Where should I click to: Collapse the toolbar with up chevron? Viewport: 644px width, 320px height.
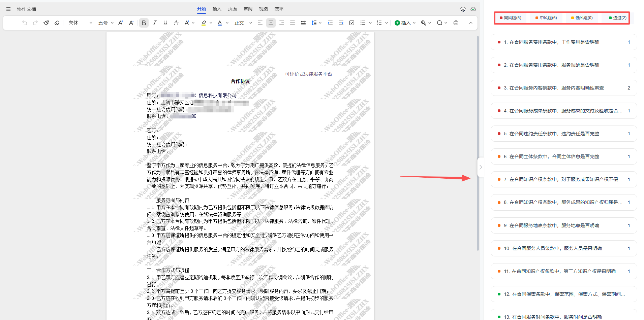[x=471, y=23]
